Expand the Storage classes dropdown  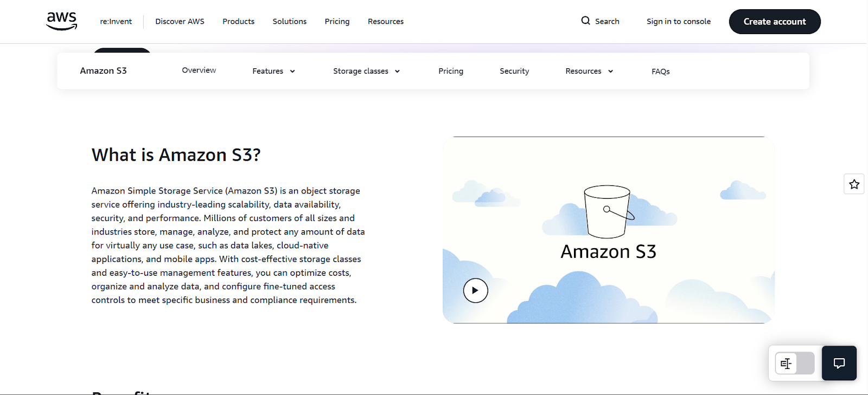coord(366,71)
